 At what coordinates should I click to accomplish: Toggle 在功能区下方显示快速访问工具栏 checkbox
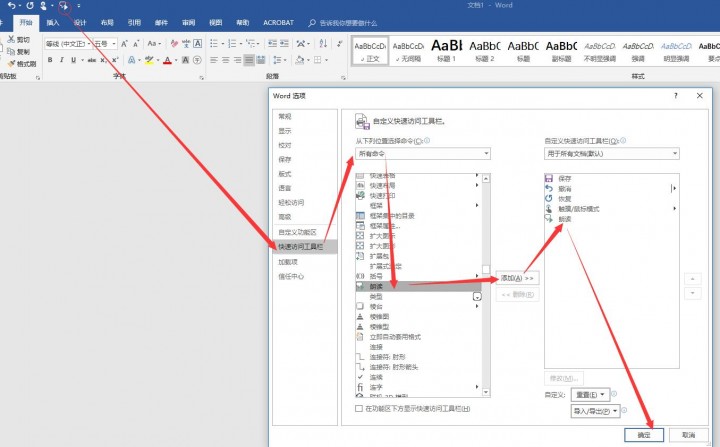(360, 409)
